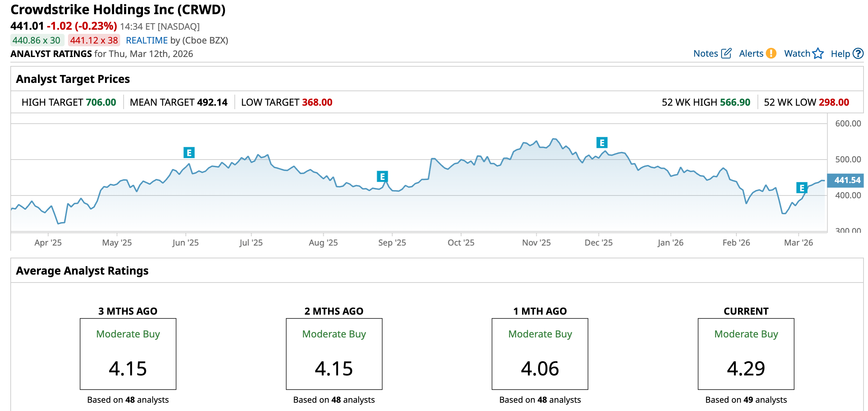The width and height of the screenshot is (868, 411).
Task: Open the REALTIME quote link
Action: 147,40
